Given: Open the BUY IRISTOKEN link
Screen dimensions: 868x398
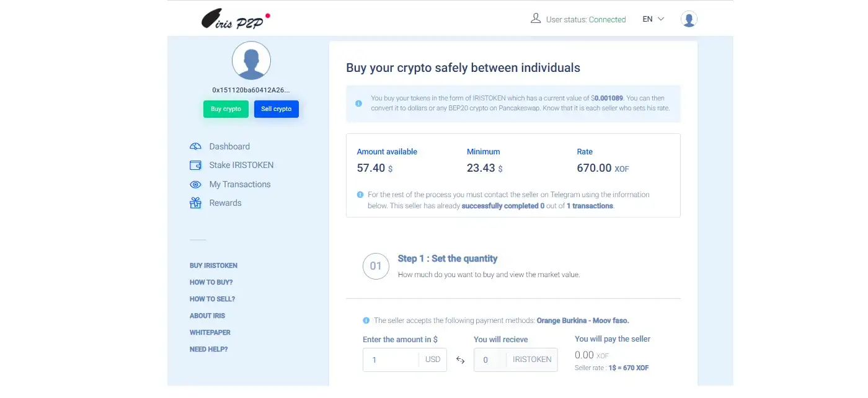Looking at the screenshot, I should click(213, 265).
